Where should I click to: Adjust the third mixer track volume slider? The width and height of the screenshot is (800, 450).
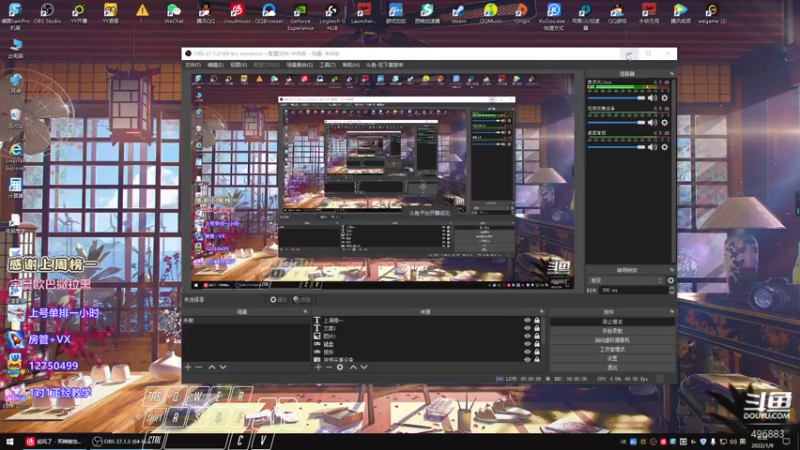pyautogui.click(x=616, y=147)
